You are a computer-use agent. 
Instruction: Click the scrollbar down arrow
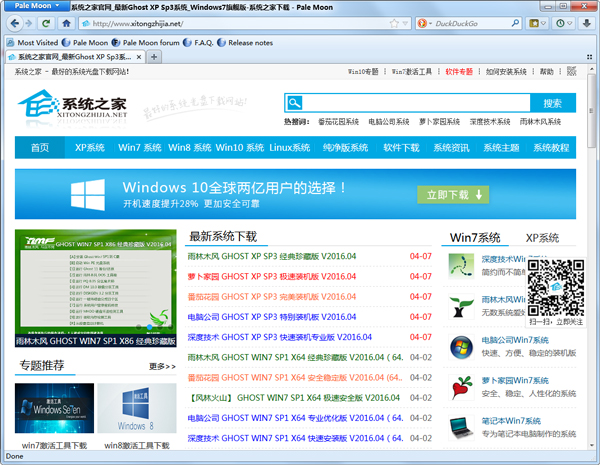[x=592, y=445]
